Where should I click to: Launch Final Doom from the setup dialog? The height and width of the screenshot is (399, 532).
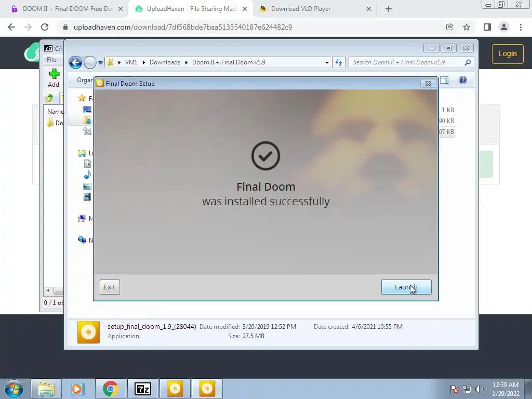406,287
